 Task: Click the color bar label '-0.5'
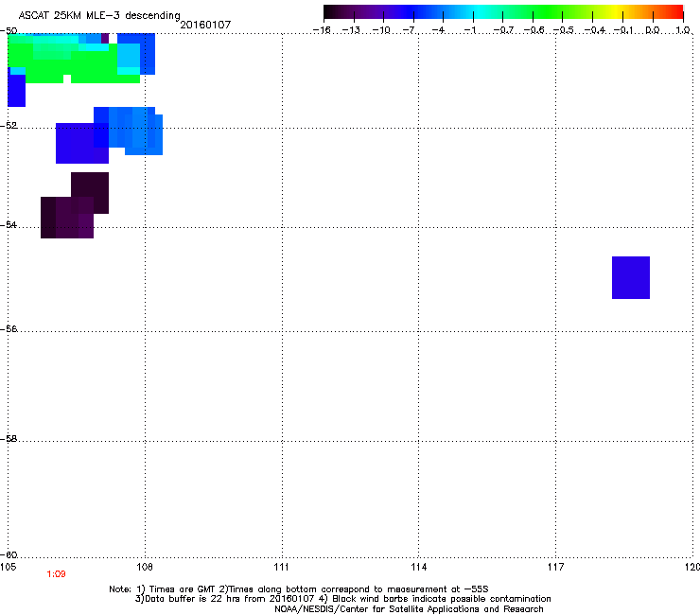click(x=564, y=30)
